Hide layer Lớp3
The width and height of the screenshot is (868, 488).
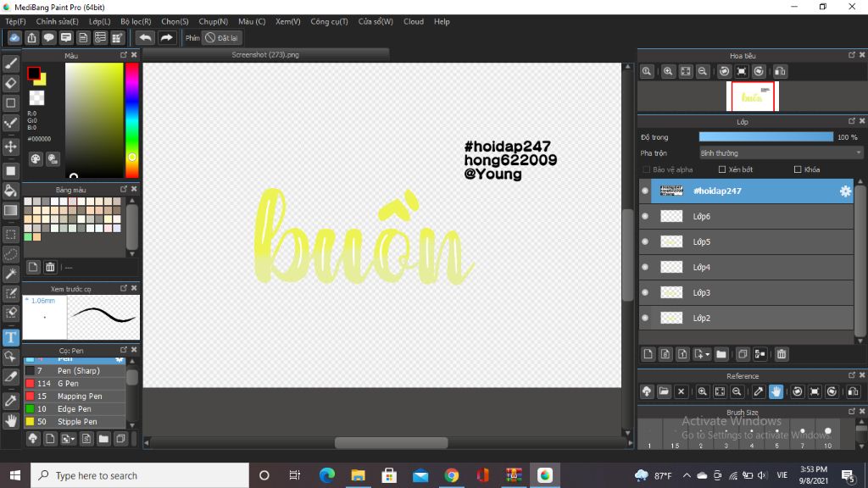point(645,292)
